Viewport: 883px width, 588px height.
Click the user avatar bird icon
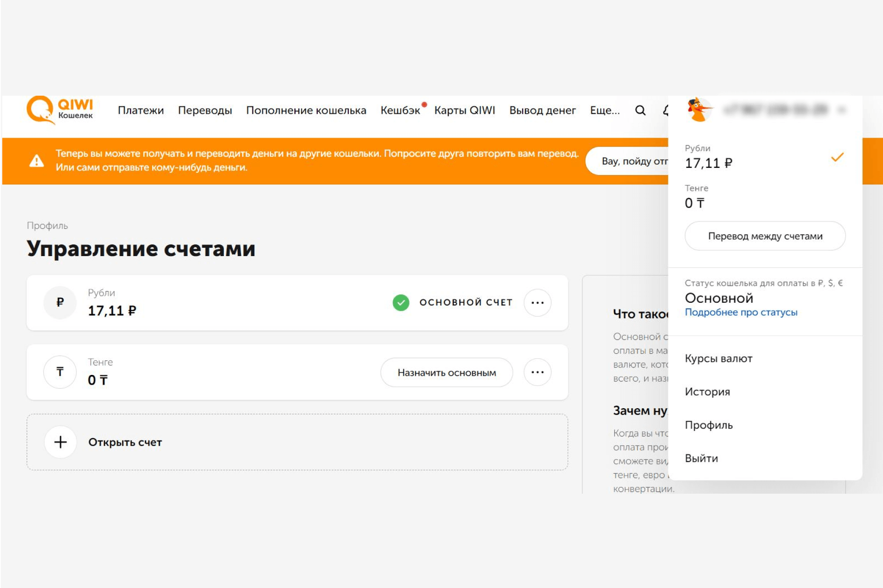(698, 110)
